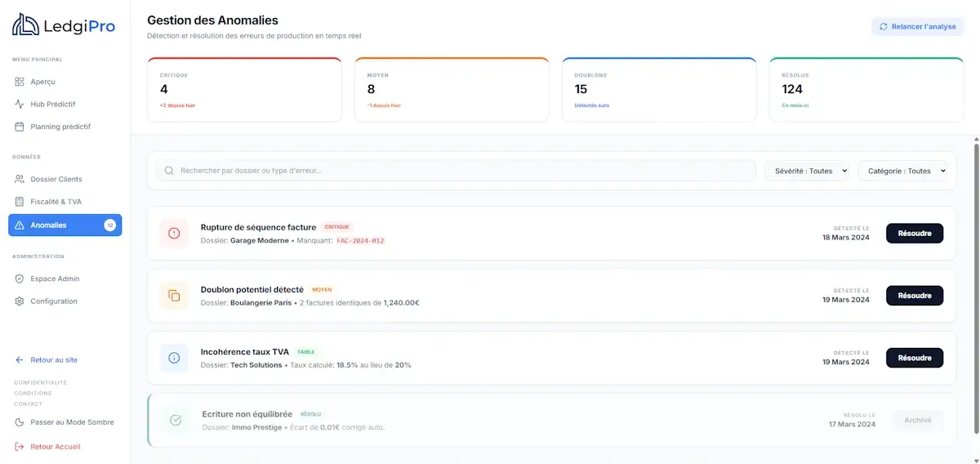The height and width of the screenshot is (464, 980).
Task: Click the green resolved checkmark icon
Action: [x=176, y=420]
